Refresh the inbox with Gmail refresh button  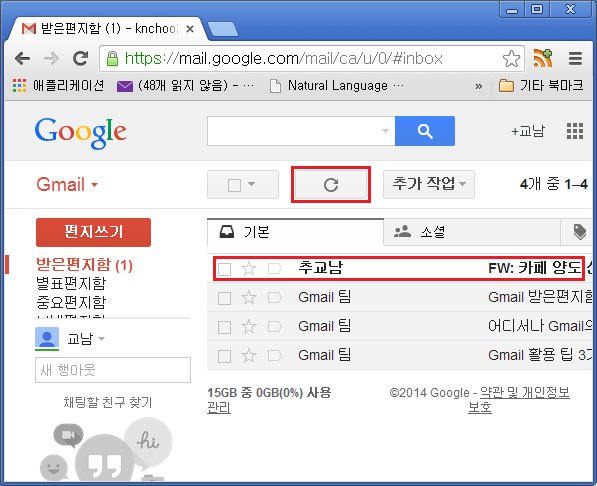331,185
